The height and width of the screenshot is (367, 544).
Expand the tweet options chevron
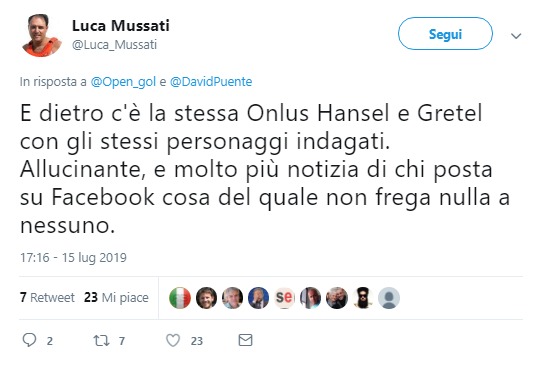[516, 36]
